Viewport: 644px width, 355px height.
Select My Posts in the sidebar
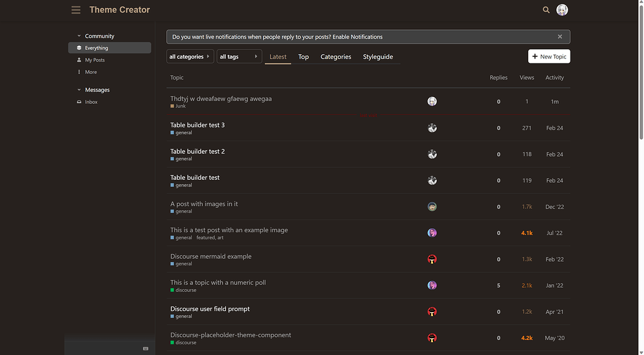95,60
